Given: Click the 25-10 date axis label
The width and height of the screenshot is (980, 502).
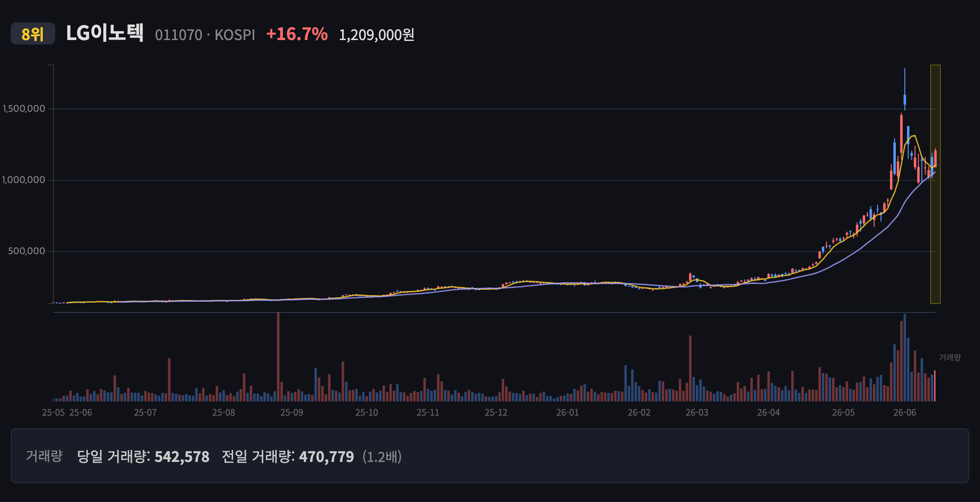Looking at the screenshot, I should [x=367, y=413].
